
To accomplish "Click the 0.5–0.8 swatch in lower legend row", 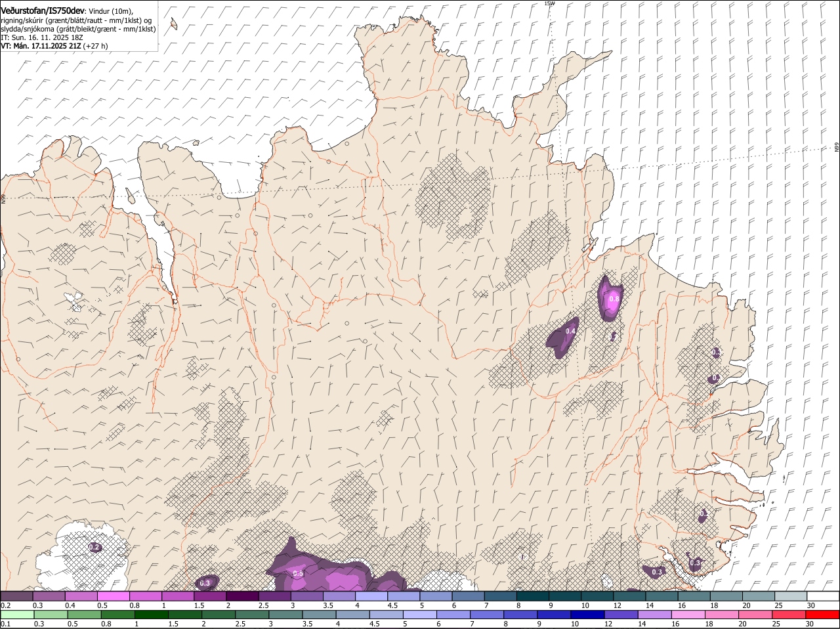I will [85, 615].
